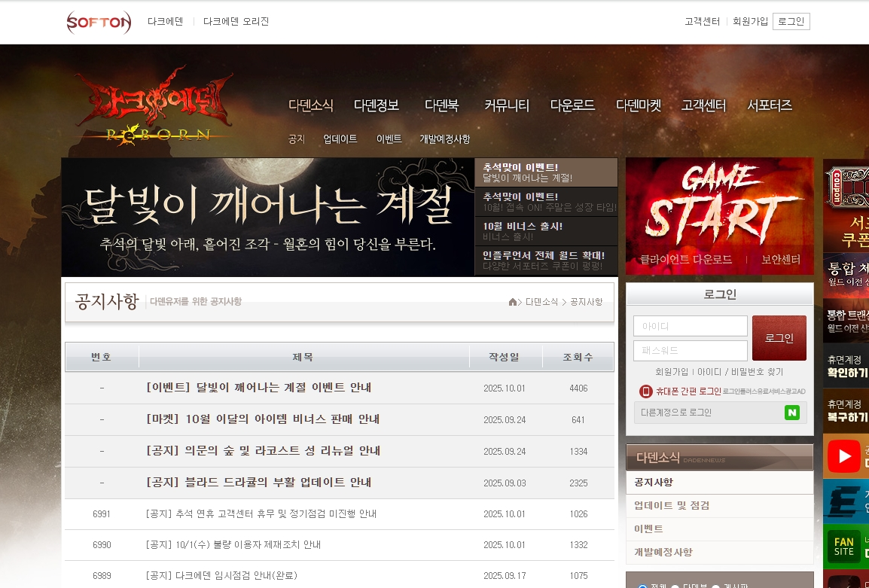Select 개발예정사항 submenu item under navigation
Viewport: 869px width, 588px height.
pyautogui.click(x=445, y=139)
